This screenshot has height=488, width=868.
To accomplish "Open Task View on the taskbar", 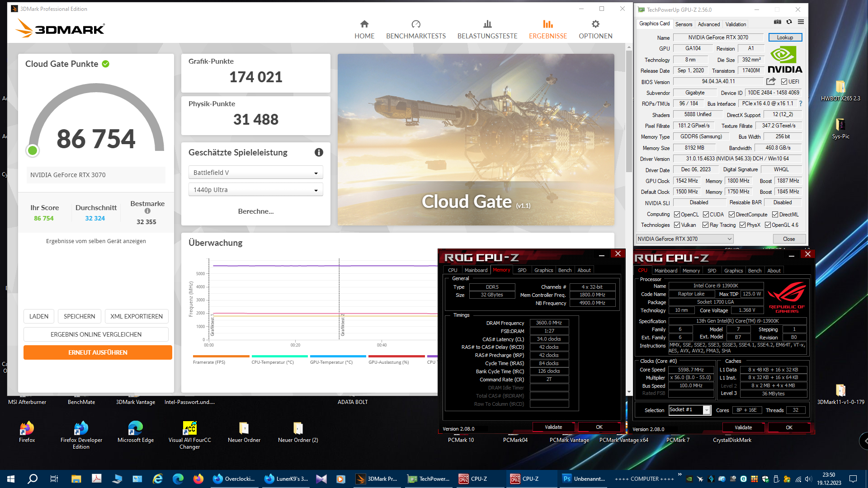I will [54, 479].
